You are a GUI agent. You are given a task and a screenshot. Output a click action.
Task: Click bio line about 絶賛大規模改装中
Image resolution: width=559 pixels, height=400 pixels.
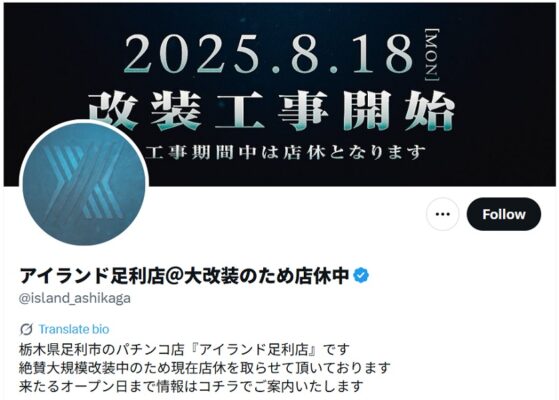pos(205,368)
